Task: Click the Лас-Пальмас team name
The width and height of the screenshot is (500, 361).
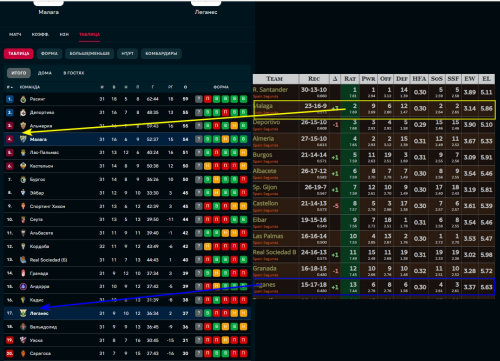Action: coord(44,152)
